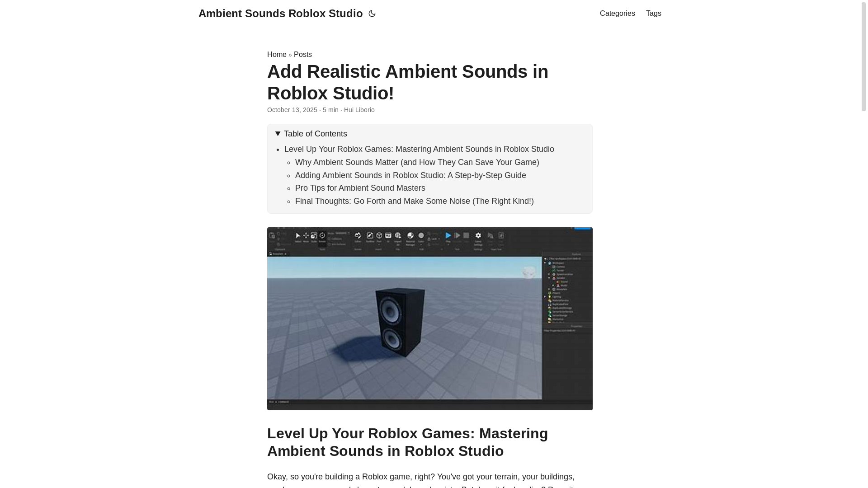
Task: Jump to Pro Tips for Ambient Sound Masters
Action: (x=360, y=188)
